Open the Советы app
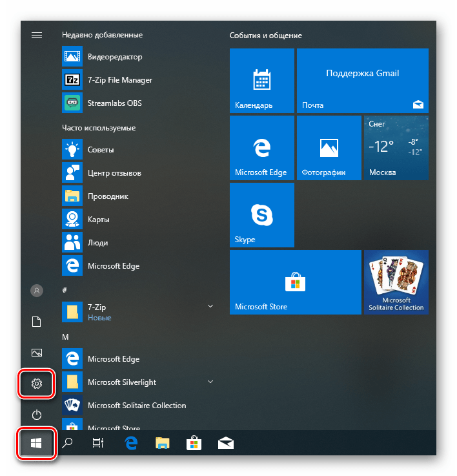This screenshot has width=457, height=476. (x=139, y=149)
